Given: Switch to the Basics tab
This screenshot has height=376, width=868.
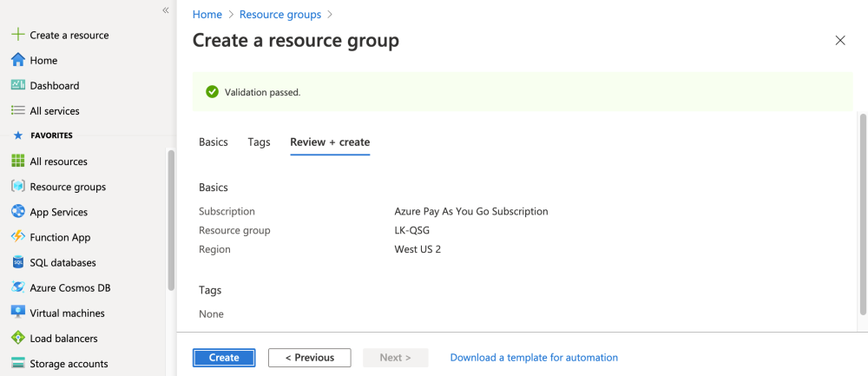Looking at the screenshot, I should coord(214,142).
